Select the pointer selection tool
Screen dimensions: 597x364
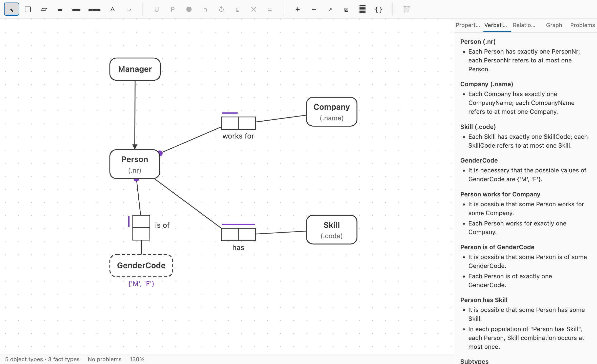(12, 9)
